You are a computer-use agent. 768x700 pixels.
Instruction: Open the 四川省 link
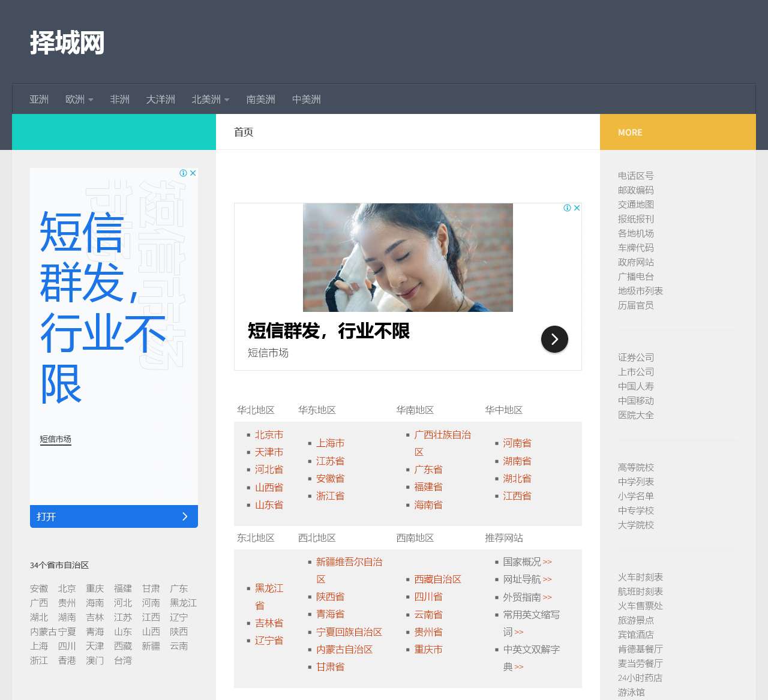(x=428, y=597)
